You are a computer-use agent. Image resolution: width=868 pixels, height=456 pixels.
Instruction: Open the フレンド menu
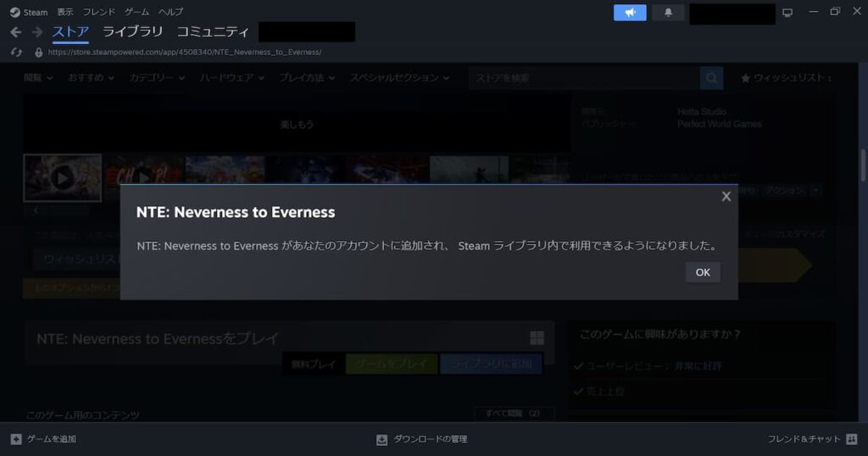(98, 12)
